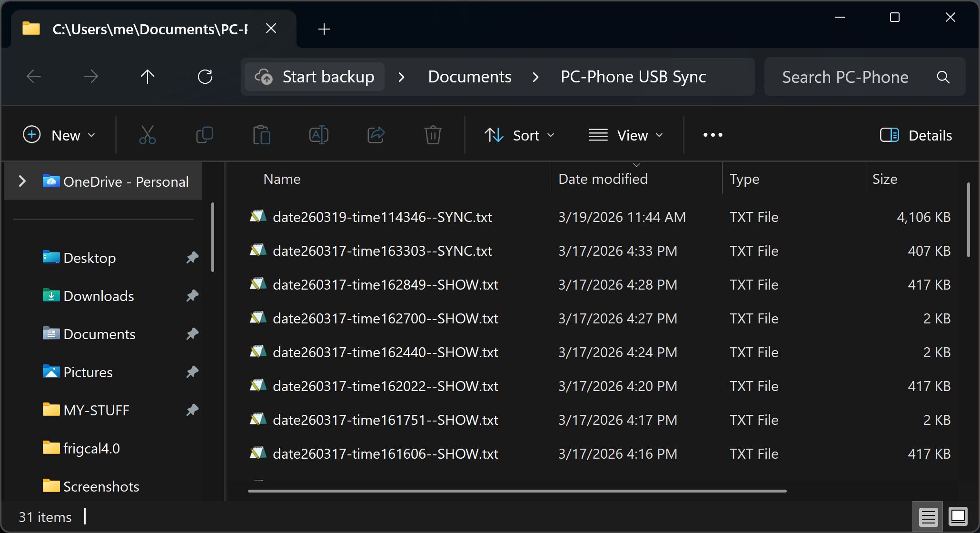Open the See more ellipsis menu
The image size is (980, 533).
[713, 135]
